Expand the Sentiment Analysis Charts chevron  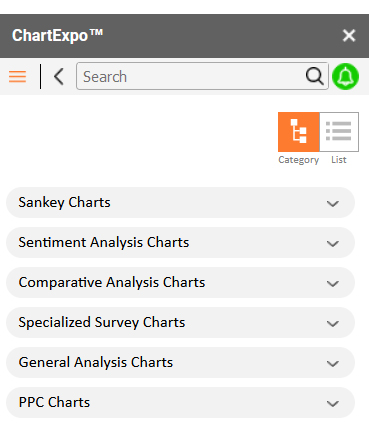tap(333, 243)
